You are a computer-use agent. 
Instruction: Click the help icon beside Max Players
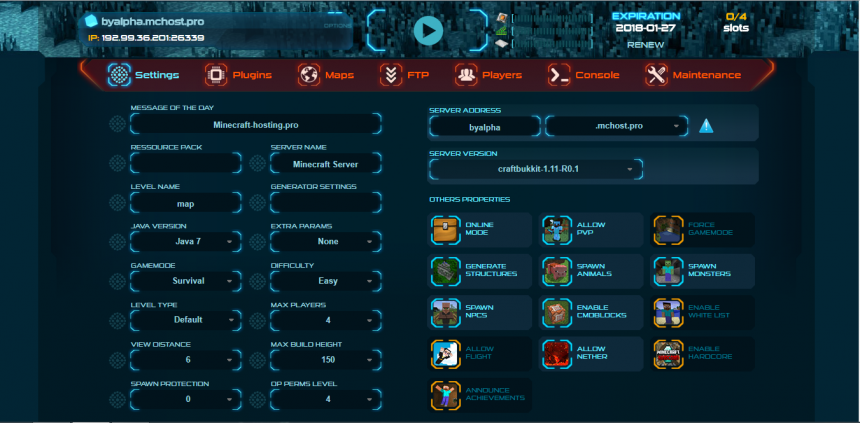click(x=258, y=320)
